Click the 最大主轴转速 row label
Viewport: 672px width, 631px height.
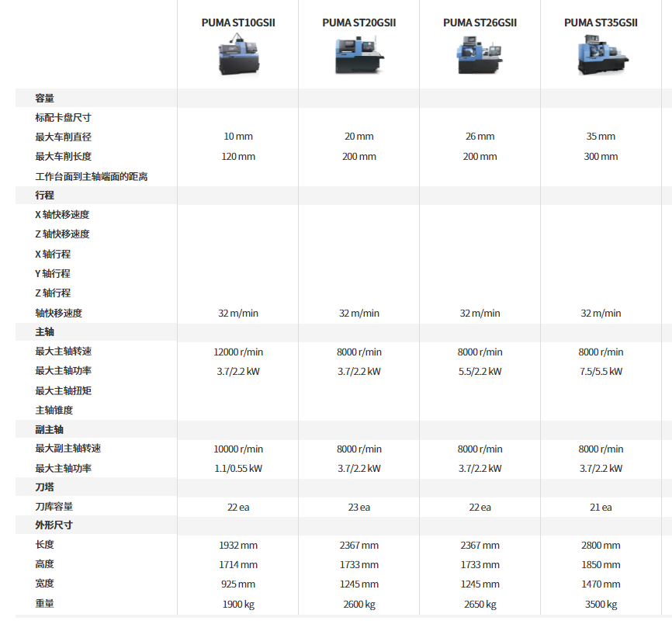[x=64, y=352]
